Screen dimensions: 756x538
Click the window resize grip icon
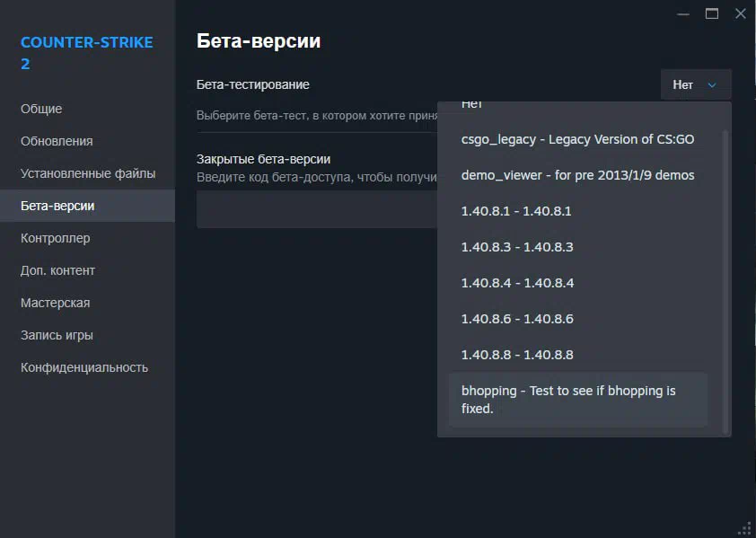tap(745, 528)
